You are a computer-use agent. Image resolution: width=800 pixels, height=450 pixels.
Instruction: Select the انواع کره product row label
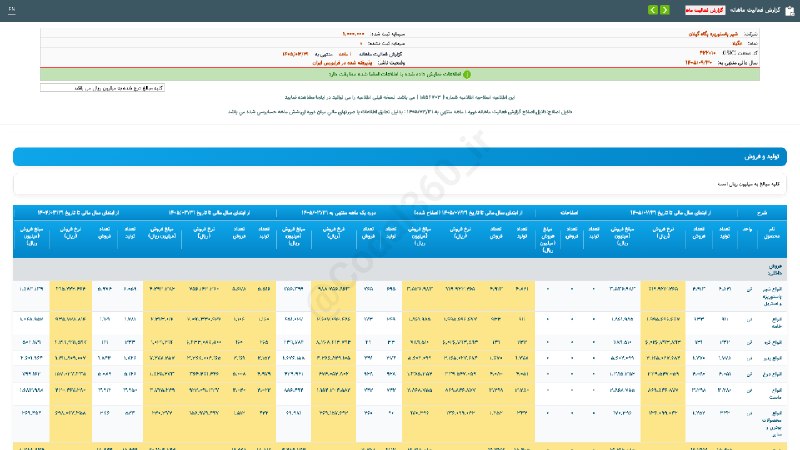[774, 342]
